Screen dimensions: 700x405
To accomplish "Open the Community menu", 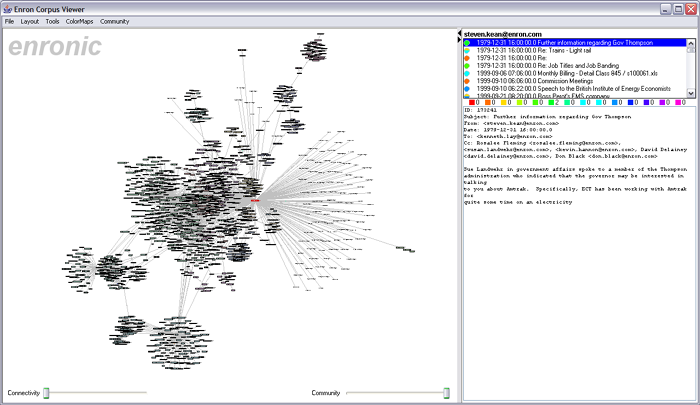I will click(114, 21).
